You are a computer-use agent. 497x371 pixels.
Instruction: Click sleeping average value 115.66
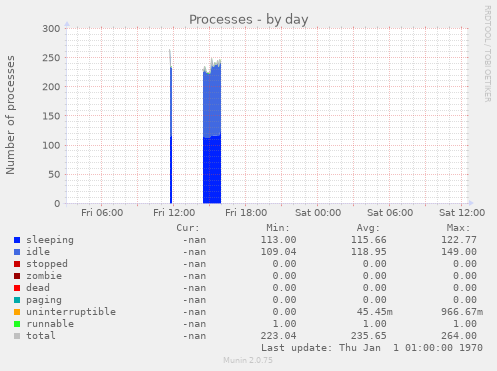tap(369, 240)
